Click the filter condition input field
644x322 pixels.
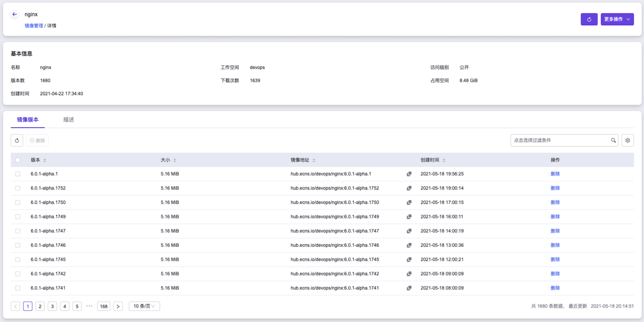(x=558, y=141)
